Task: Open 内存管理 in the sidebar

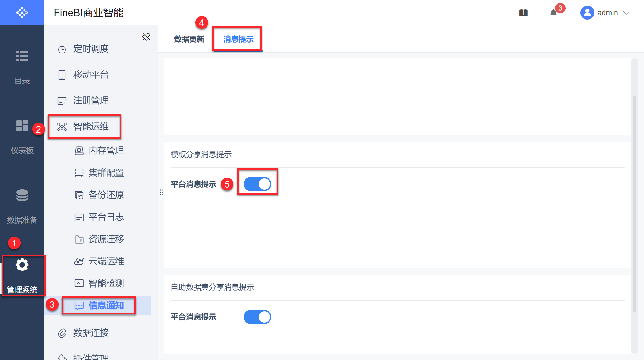Action: 106,151
